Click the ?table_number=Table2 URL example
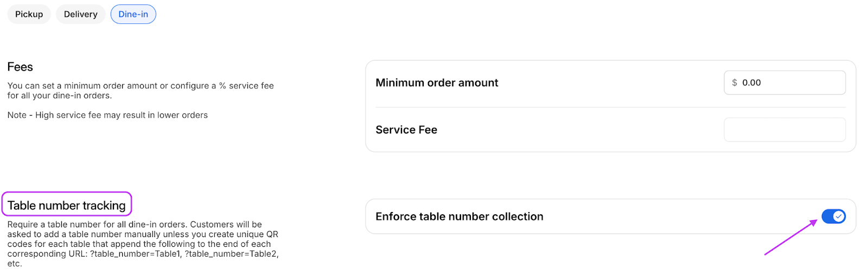 point(231,254)
